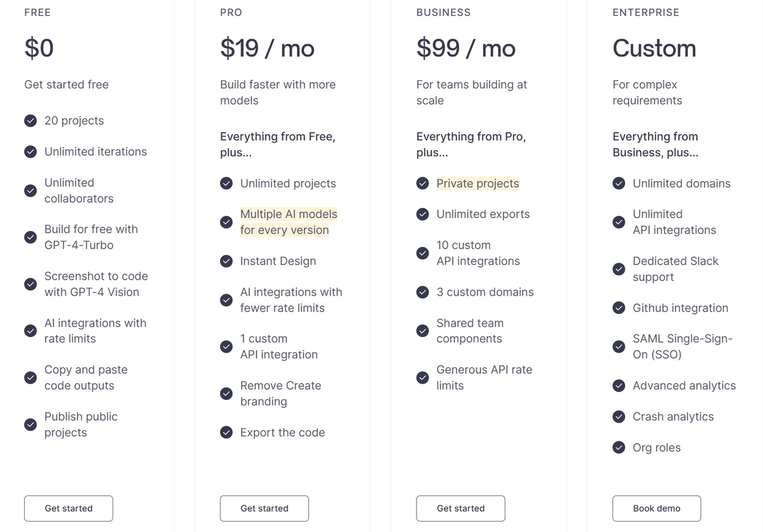Image resolution: width=763 pixels, height=532 pixels.
Task: Click the check icon beside Crash analytics
Action: pos(619,417)
